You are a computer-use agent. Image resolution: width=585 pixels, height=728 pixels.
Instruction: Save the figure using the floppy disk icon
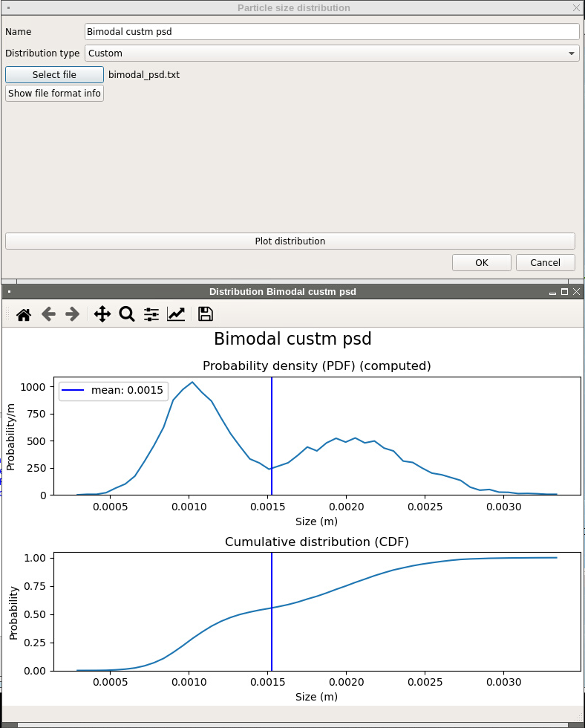pyautogui.click(x=206, y=314)
